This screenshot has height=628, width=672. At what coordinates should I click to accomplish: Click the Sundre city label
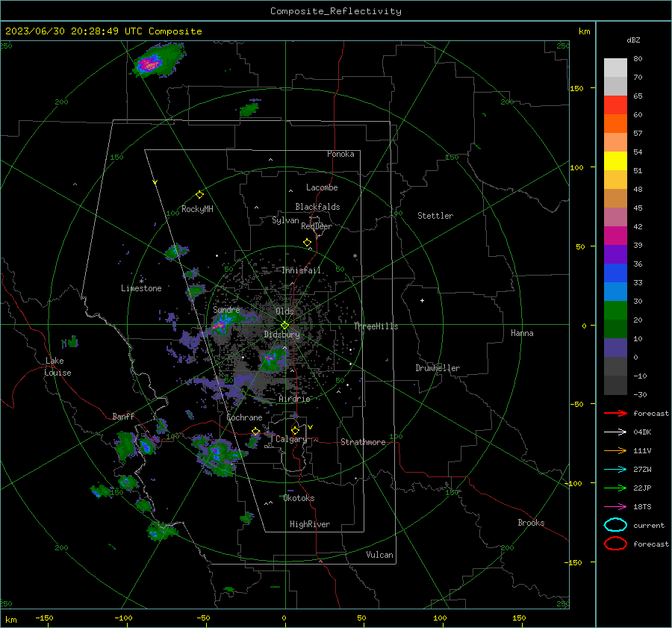point(226,309)
